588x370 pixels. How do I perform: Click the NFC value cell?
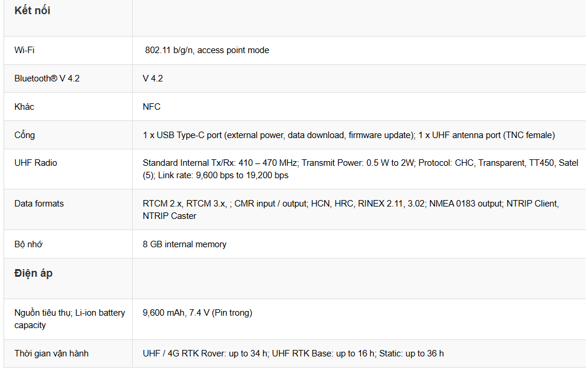click(x=152, y=107)
